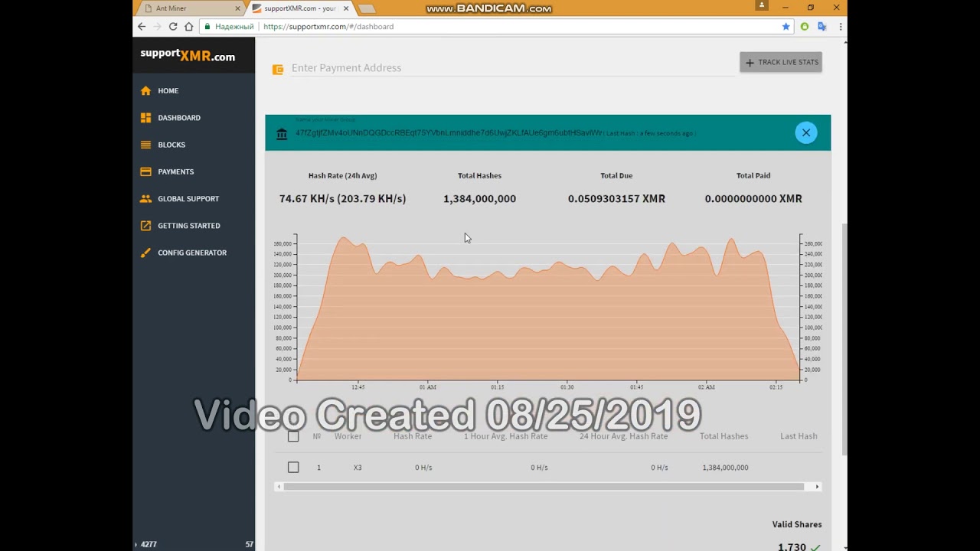This screenshot has height=551, width=980.
Task: Toggle the select-all workers checkbox
Action: tap(293, 436)
